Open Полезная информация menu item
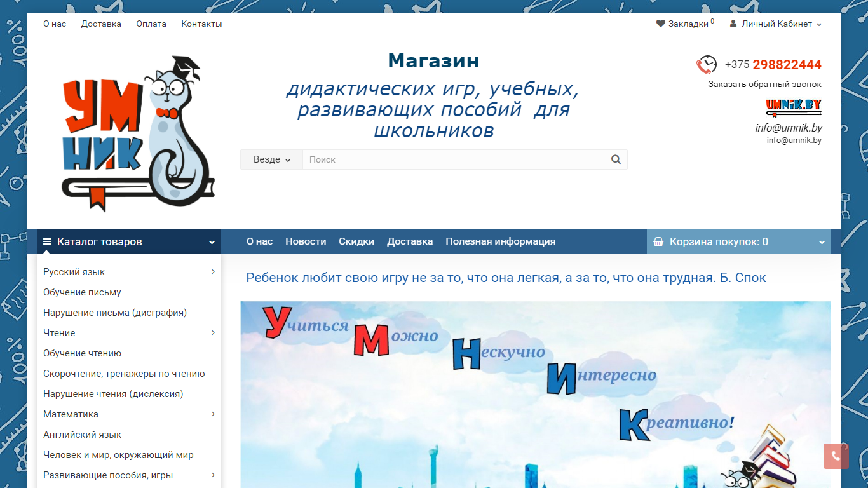This screenshot has width=868, height=488. tap(501, 241)
